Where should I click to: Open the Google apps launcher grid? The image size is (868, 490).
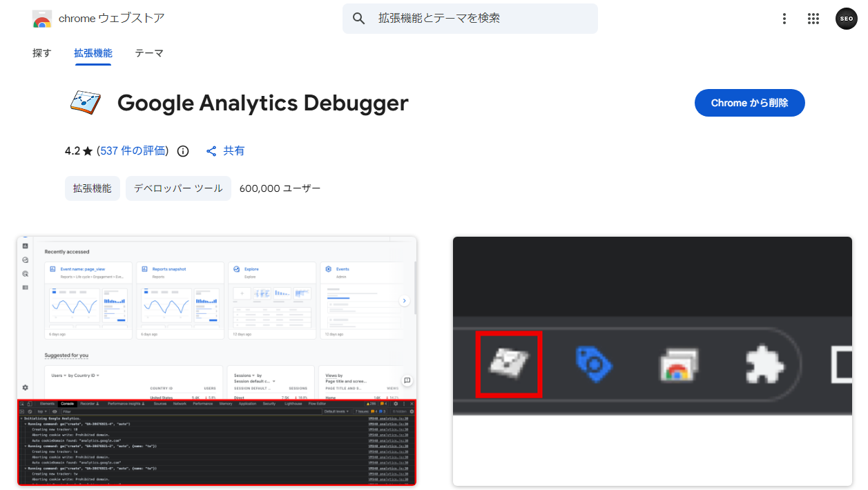813,19
